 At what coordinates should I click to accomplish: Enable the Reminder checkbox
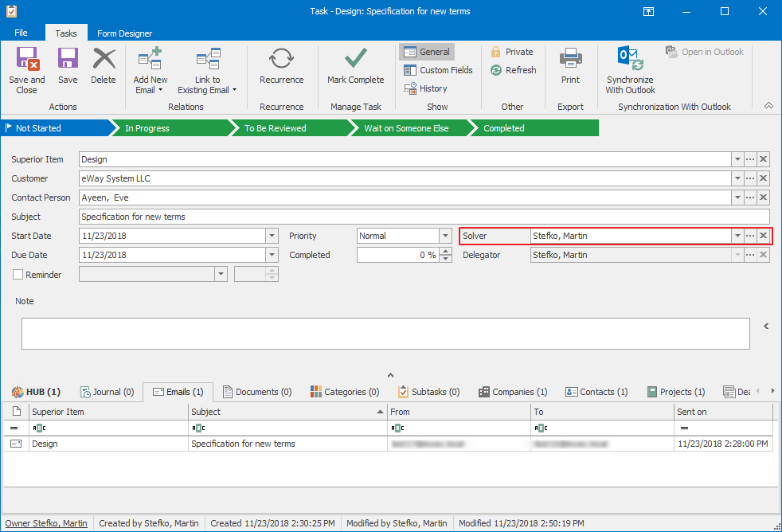(17, 274)
